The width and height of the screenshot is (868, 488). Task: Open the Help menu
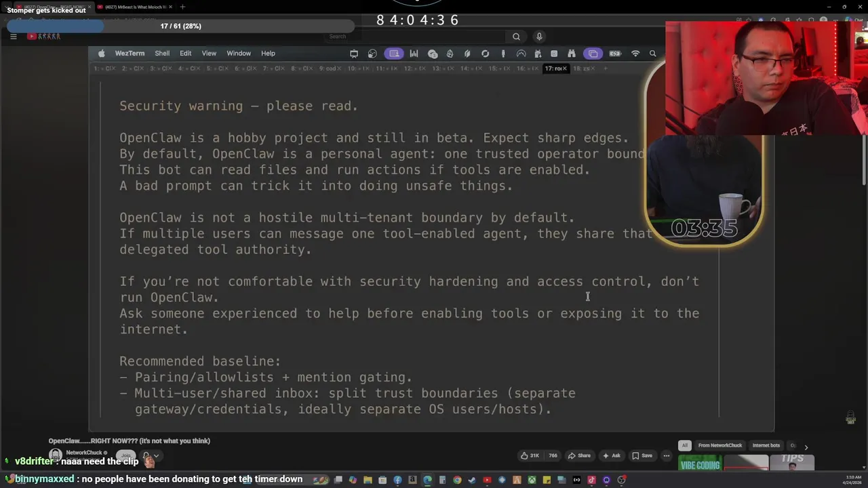click(x=269, y=54)
